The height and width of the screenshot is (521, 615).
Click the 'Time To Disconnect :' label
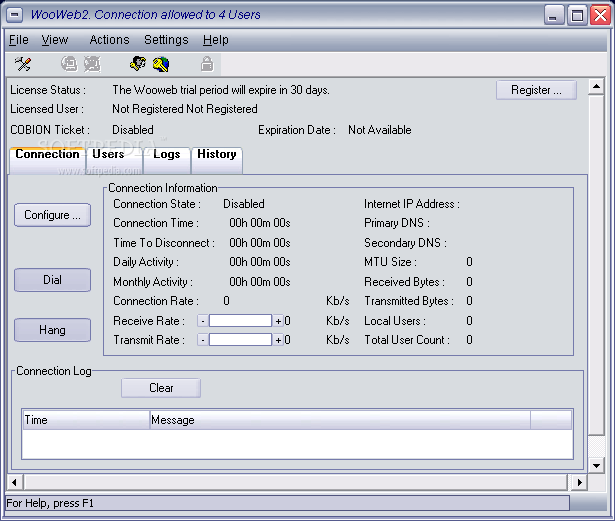[x=164, y=243]
